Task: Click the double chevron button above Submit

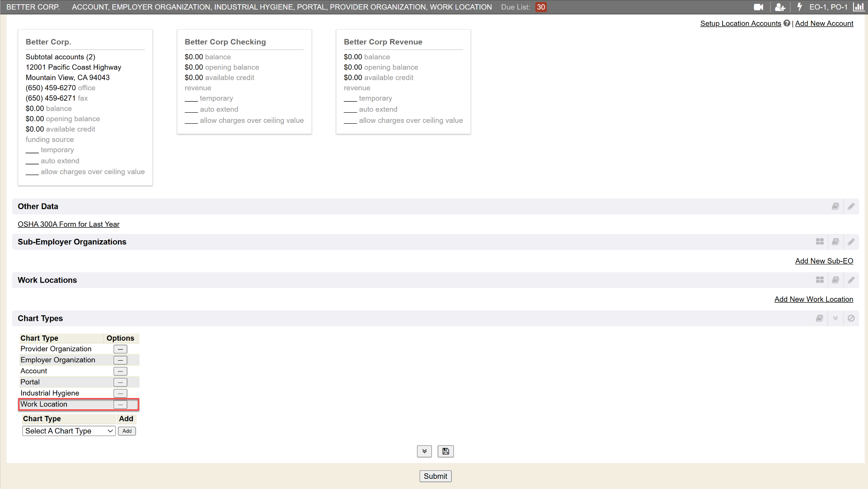Action: pyautogui.click(x=424, y=451)
